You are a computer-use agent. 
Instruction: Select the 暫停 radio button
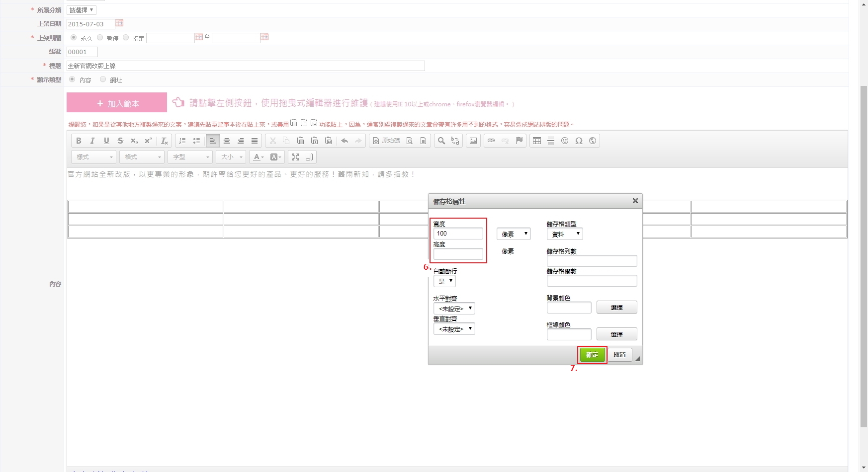pyautogui.click(x=100, y=38)
